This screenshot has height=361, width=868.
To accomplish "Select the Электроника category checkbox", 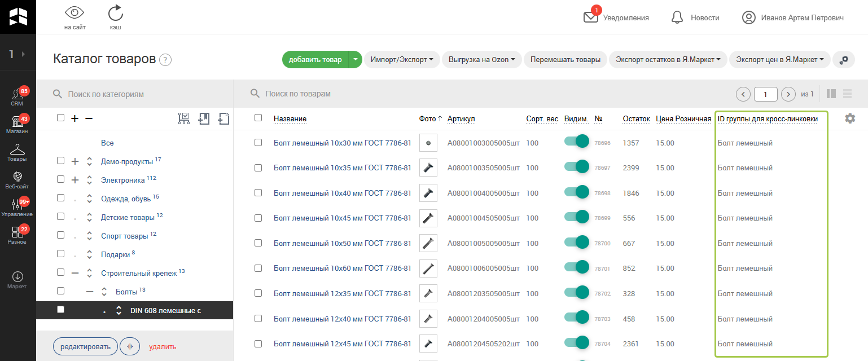I will coord(60,180).
